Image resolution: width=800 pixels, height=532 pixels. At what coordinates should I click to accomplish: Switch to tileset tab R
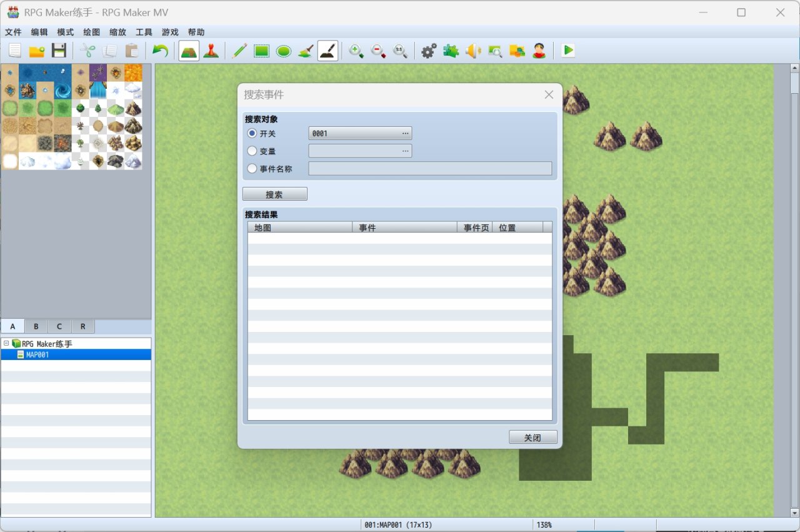[x=83, y=326]
